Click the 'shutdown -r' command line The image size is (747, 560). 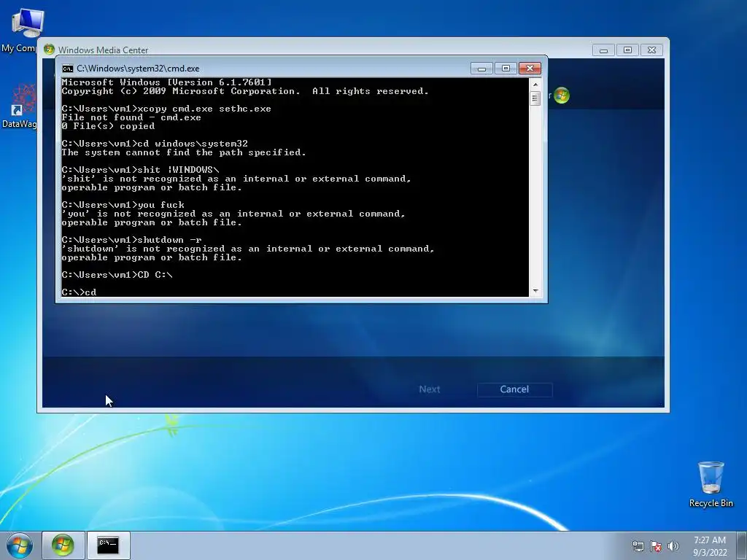pos(131,240)
